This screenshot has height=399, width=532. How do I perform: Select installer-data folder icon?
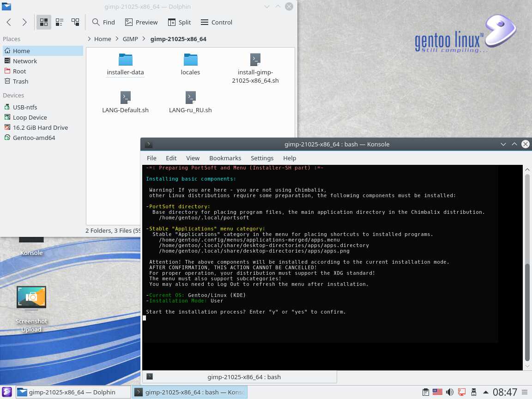point(126,60)
